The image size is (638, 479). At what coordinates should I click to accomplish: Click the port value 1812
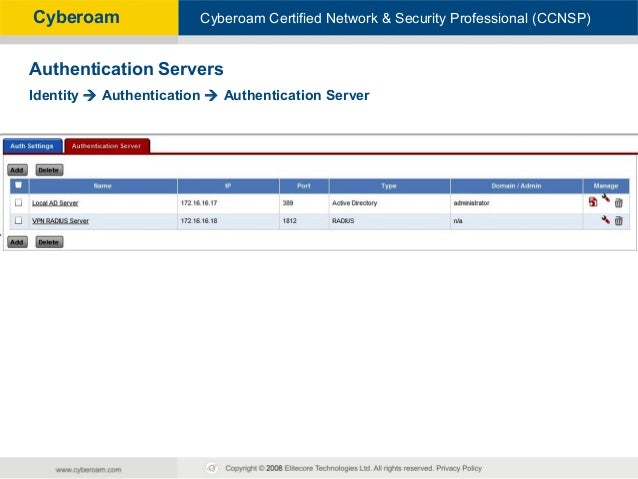(289, 221)
